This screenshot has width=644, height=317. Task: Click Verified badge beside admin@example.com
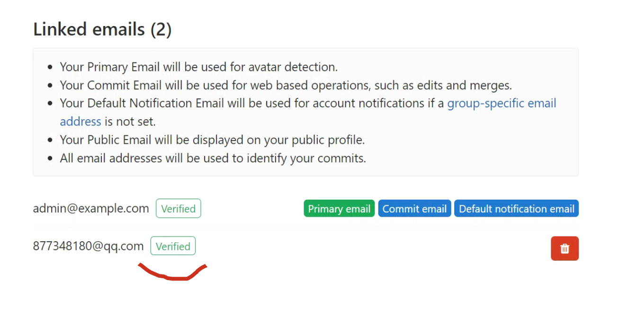tap(178, 209)
